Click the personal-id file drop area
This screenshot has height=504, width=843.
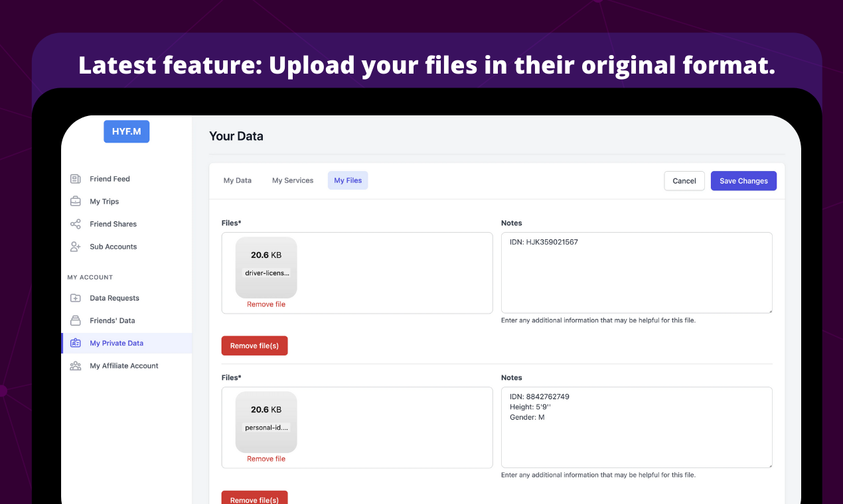(357, 427)
